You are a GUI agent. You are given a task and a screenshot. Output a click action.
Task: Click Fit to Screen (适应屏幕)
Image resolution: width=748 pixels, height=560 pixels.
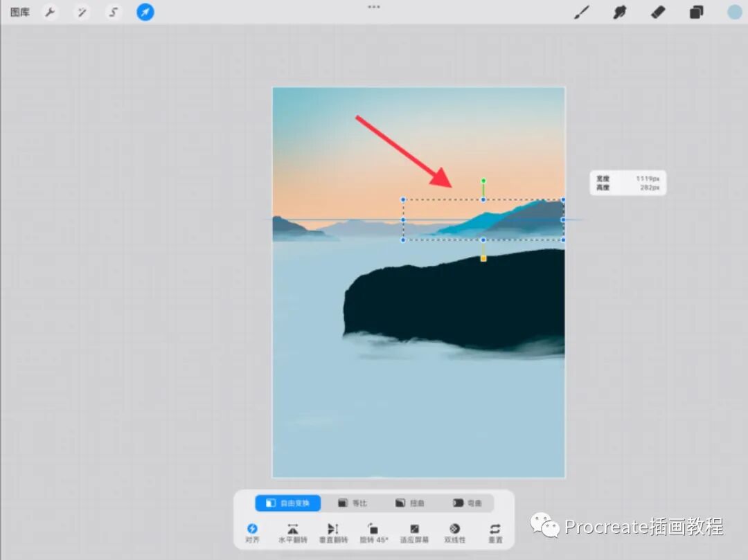tap(414, 533)
